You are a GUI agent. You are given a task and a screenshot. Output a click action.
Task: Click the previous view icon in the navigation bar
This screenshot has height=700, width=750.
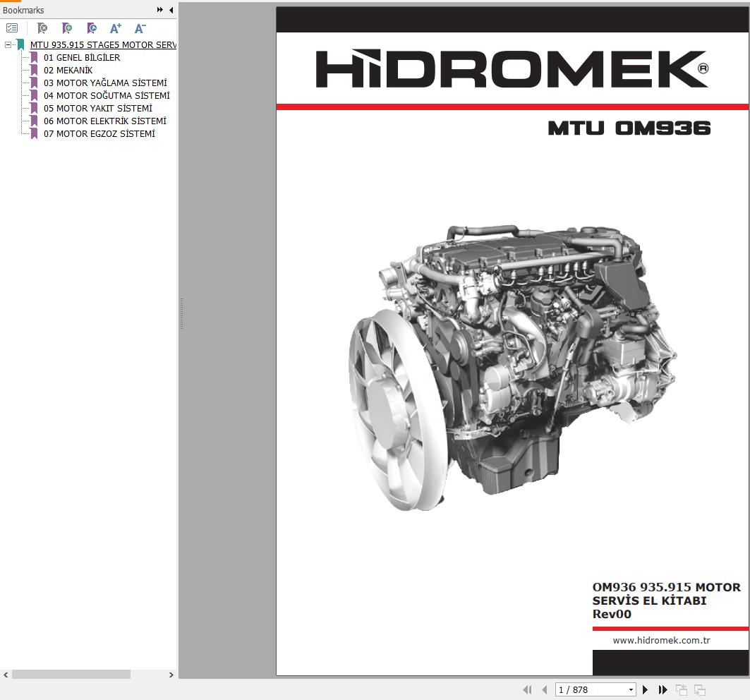point(681,689)
